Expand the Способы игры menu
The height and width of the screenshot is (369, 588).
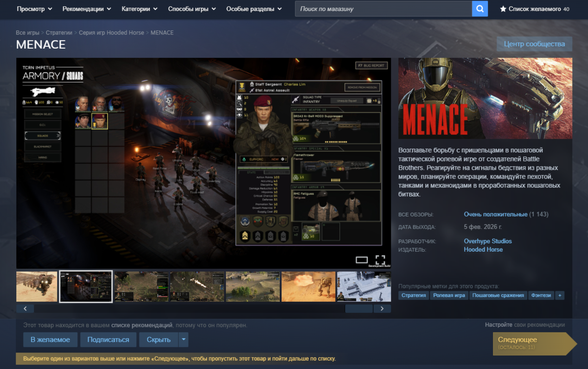pos(192,9)
